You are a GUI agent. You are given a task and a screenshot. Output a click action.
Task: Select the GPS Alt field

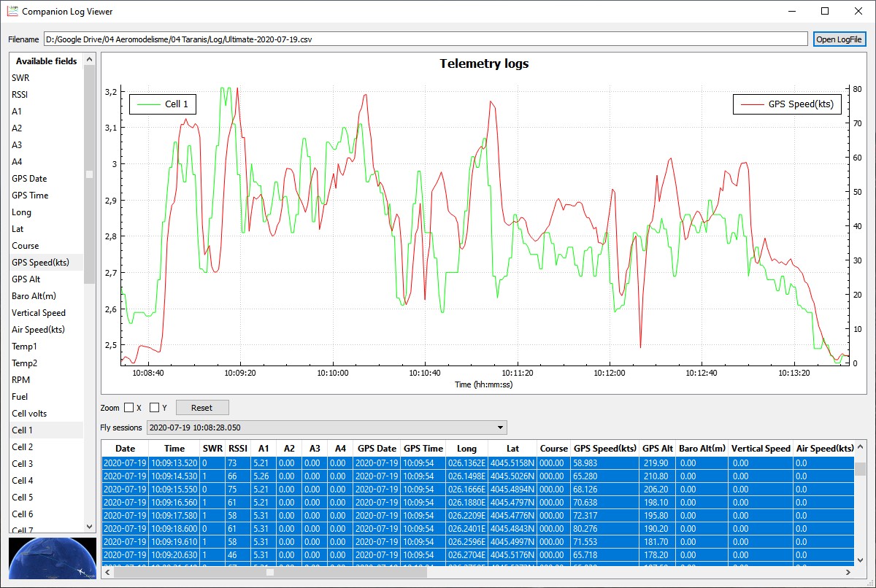click(26, 279)
